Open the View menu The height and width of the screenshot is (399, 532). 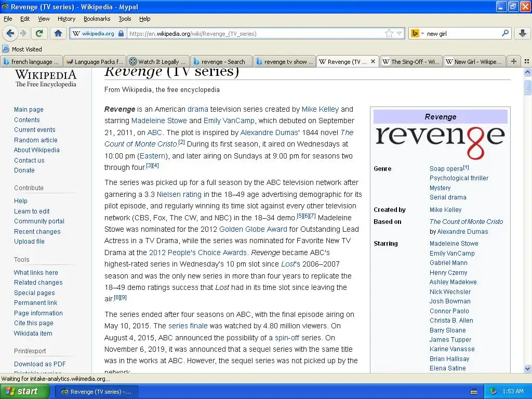[44, 19]
